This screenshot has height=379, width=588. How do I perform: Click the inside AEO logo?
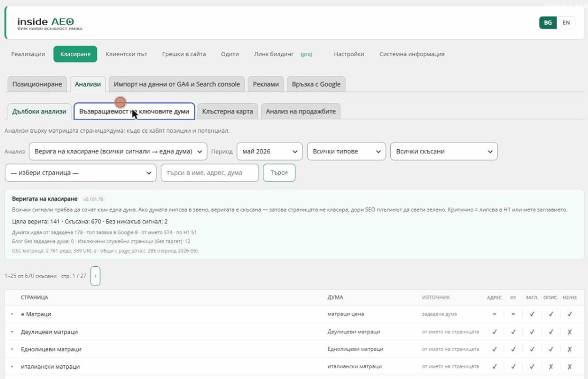tap(46, 23)
